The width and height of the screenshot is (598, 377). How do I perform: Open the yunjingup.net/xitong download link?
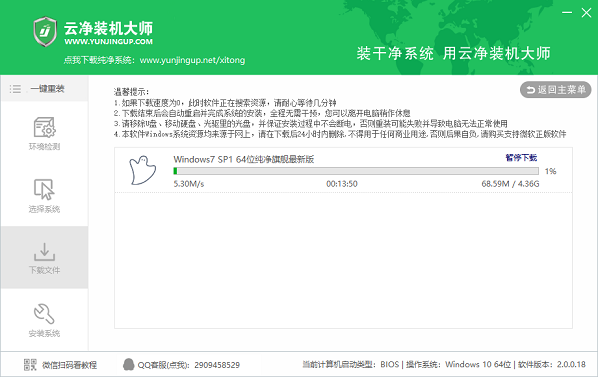coord(192,60)
